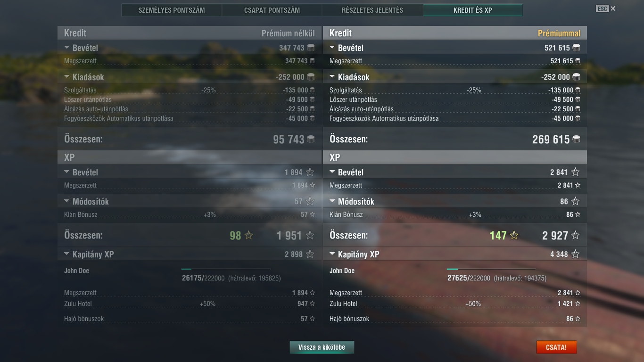Click the premium John Doe captain XP progress bar
This screenshot has height=362, width=644.
click(491, 269)
